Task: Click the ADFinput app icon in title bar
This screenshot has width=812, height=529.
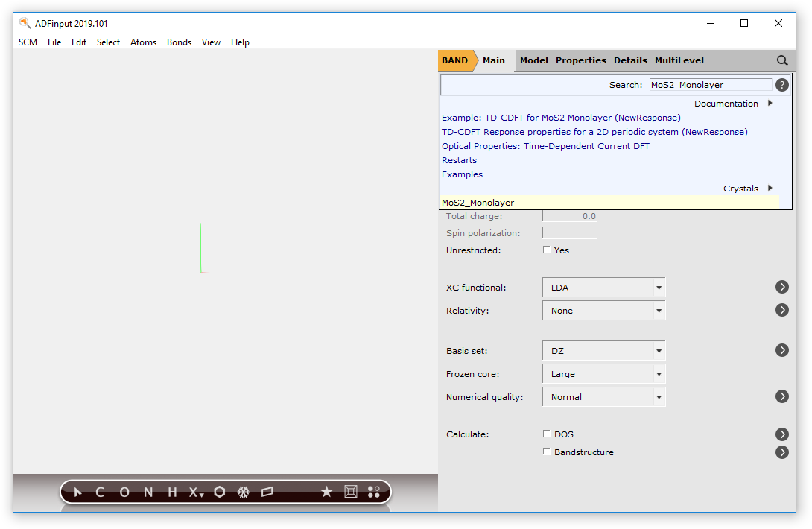Action: (x=25, y=23)
